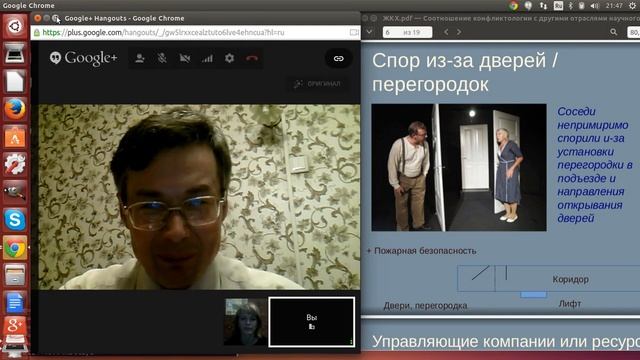Open Skype from the launcher
Viewport: 640px width, 360px height.
[x=15, y=220]
